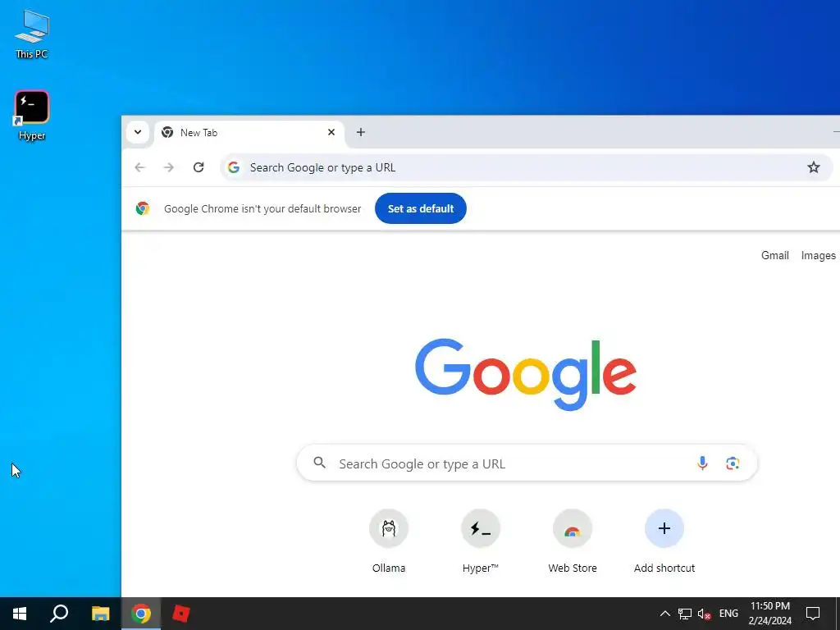Open File Explorer from the taskbar
840x630 pixels.
click(x=100, y=614)
